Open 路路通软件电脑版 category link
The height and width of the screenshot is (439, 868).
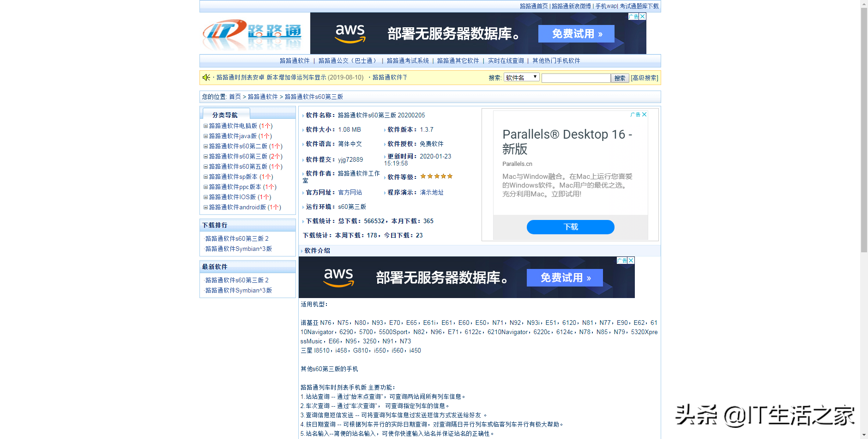click(x=233, y=126)
